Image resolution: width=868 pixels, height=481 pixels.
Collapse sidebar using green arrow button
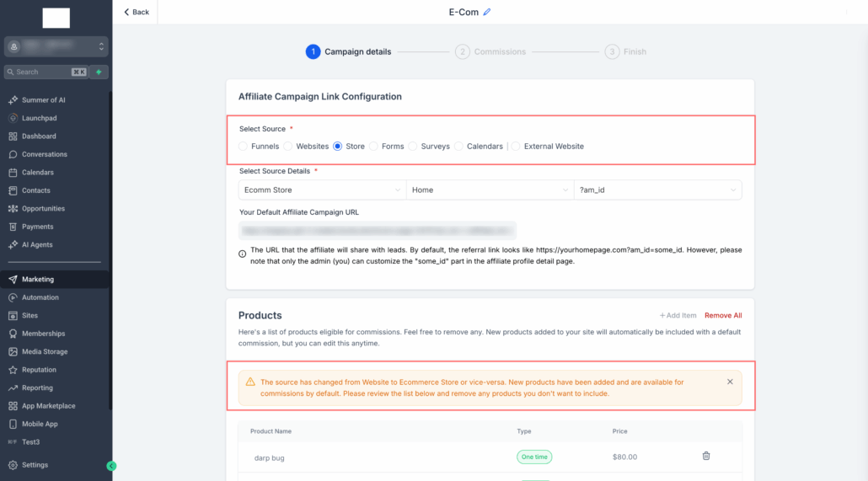click(x=111, y=466)
